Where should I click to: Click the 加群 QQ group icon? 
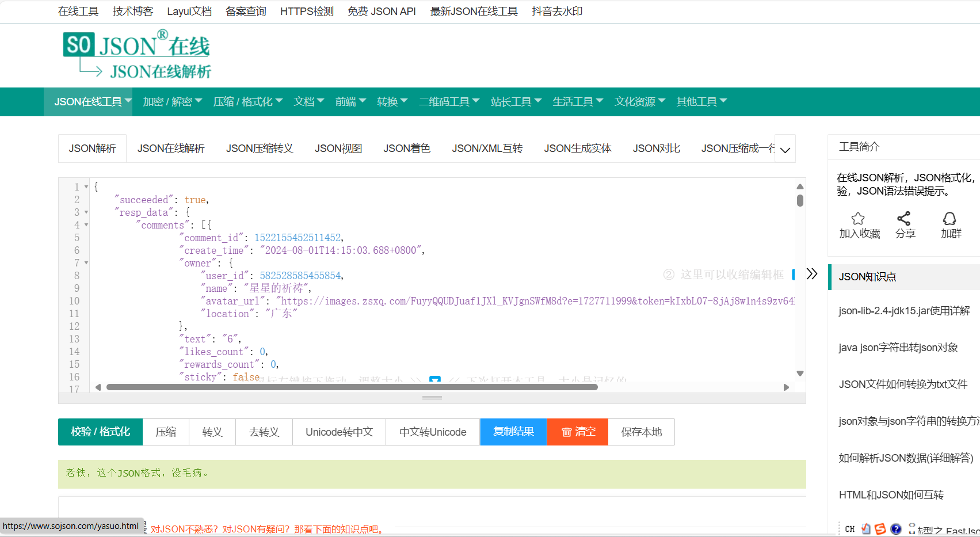pyautogui.click(x=950, y=219)
